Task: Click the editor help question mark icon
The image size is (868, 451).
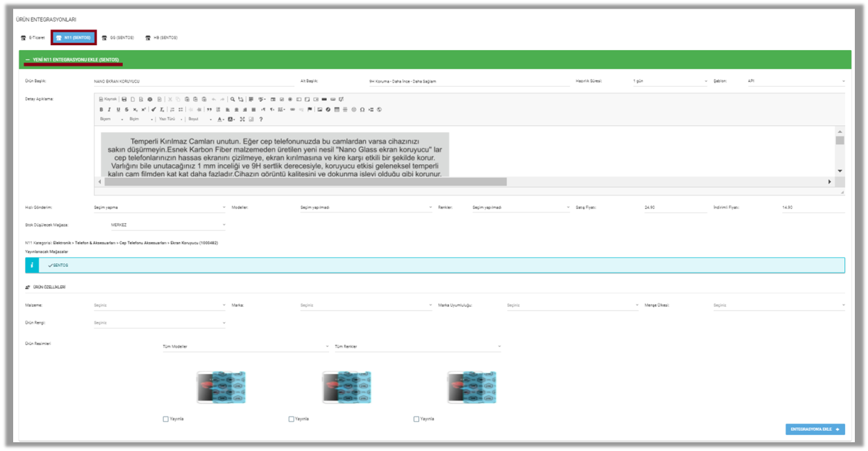Action: tap(261, 119)
